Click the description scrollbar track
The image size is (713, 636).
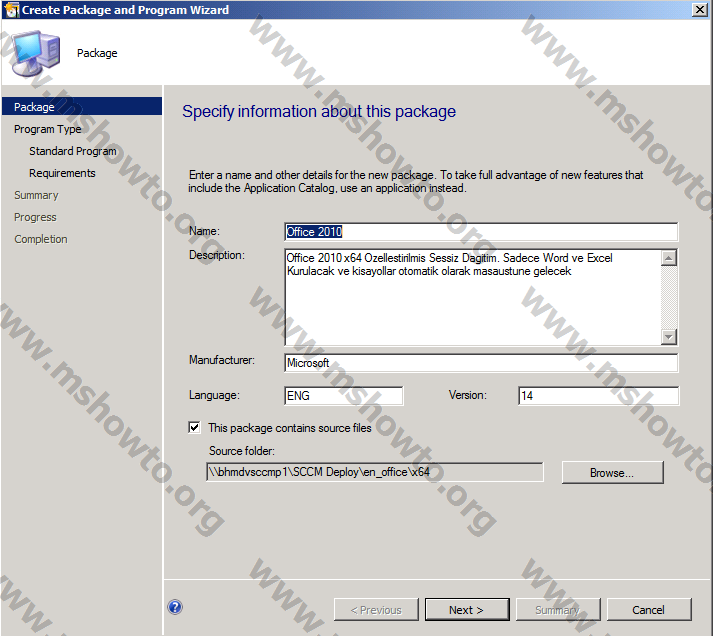coord(668,297)
